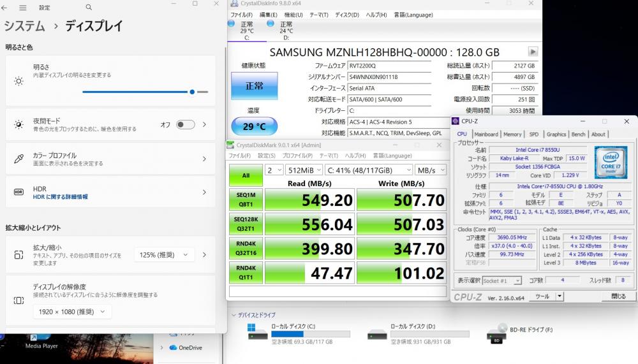Click the scale layout icon
Viewport: 638px width, 364px height.
[19, 255]
